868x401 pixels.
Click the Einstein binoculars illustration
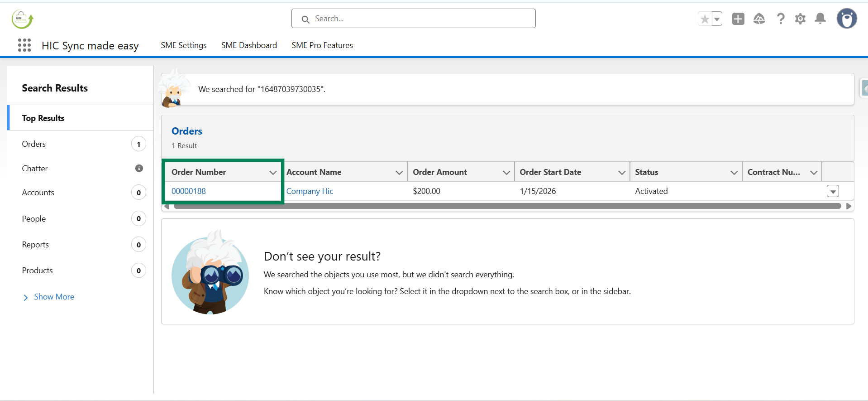tap(210, 272)
